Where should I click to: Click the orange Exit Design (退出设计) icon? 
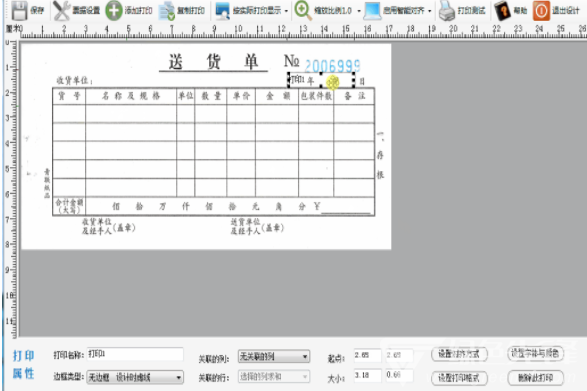coord(541,11)
